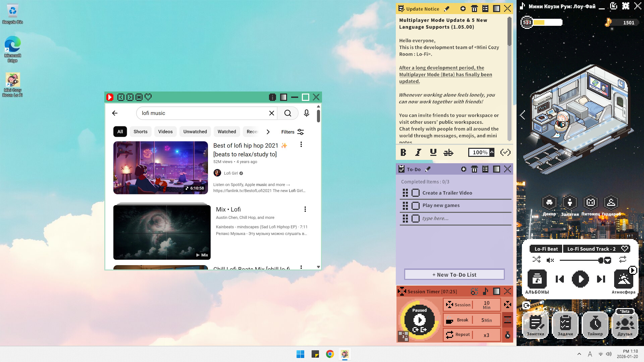Click the music note icon on Session Timer

coord(485,291)
